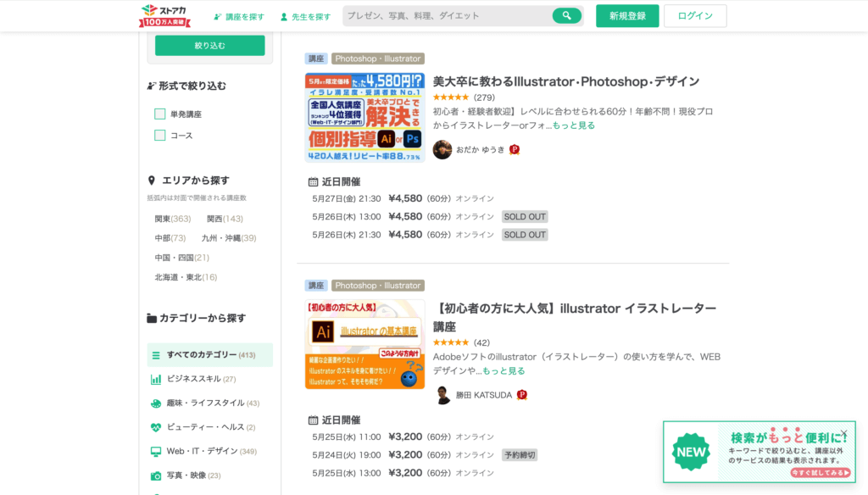Click おだか ゆうき instructor name
The width and height of the screenshot is (868, 495).
click(480, 149)
